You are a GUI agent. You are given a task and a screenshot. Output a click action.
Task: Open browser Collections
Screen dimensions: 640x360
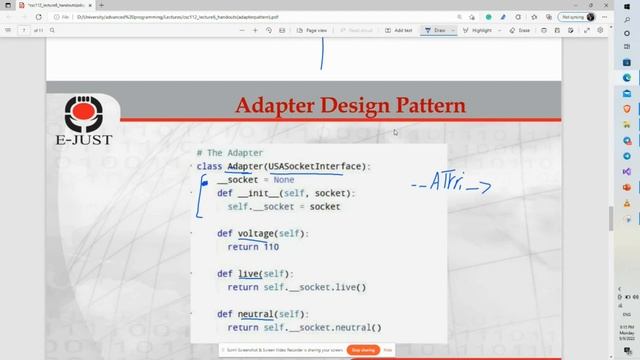(549, 17)
